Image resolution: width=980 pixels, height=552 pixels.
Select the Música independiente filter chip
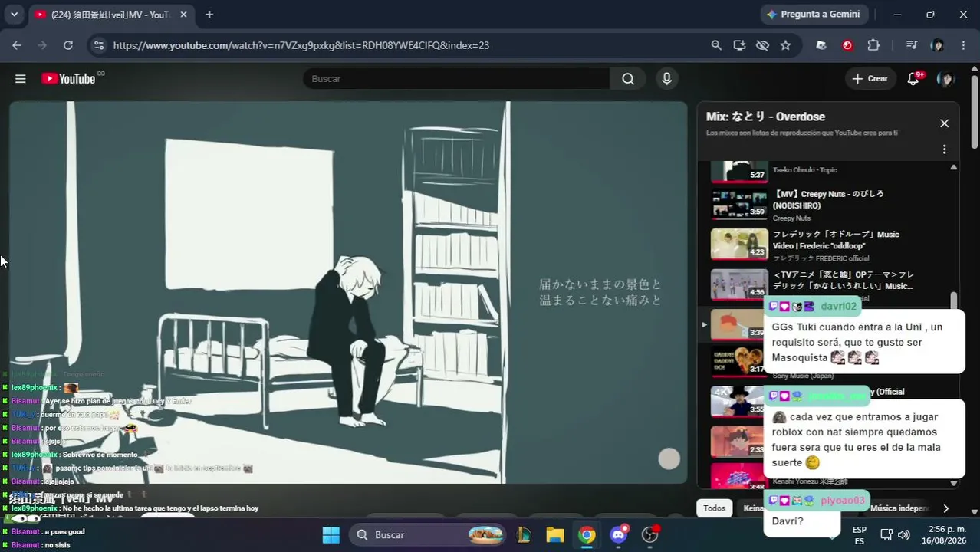point(899,508)
